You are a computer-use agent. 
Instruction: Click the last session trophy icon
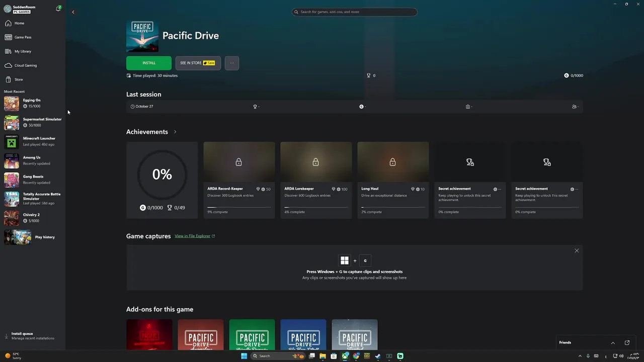pos(255,107)
